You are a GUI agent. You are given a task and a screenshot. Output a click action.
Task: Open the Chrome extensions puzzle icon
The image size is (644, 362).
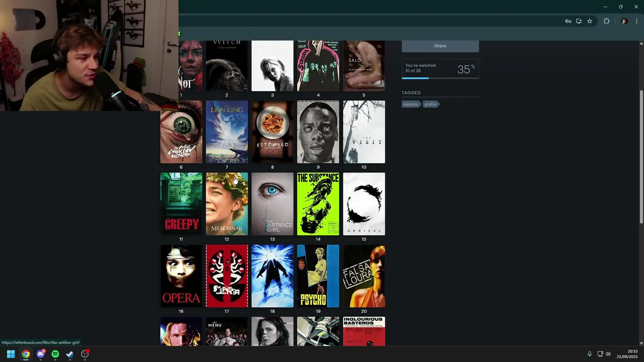606,21
